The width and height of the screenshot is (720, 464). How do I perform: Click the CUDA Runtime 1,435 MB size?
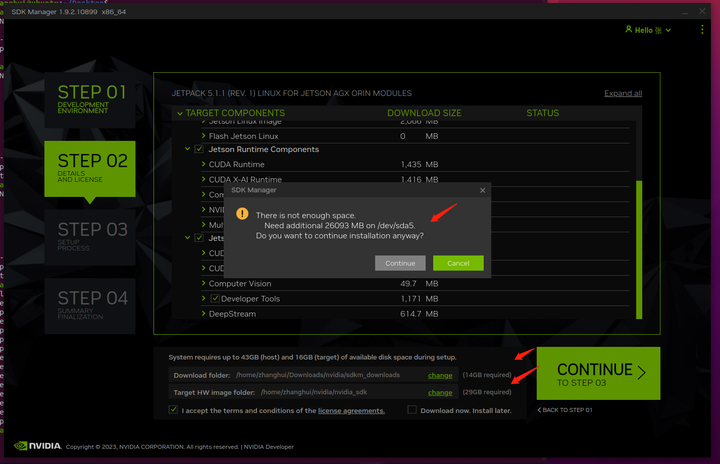pyautogui.click(x=419, y=164)
